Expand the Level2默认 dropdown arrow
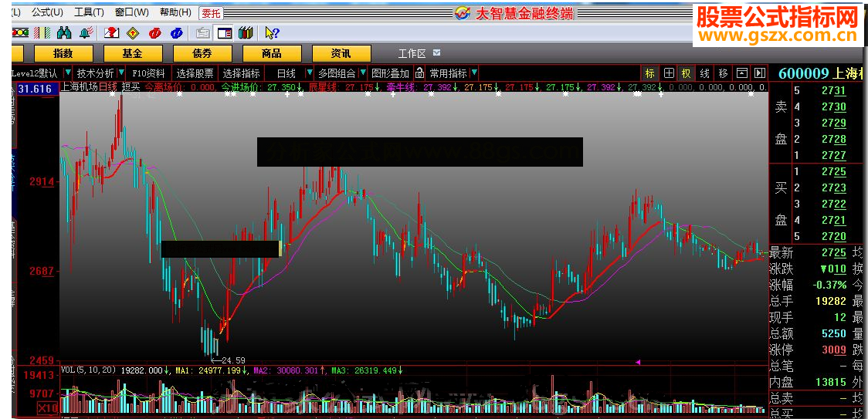868x419 pixels. tap(67, 73)
